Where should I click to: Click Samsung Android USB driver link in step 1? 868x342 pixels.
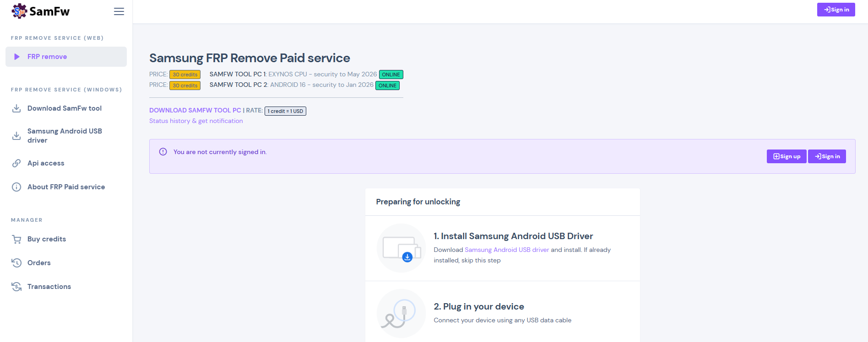pos(507,250)
